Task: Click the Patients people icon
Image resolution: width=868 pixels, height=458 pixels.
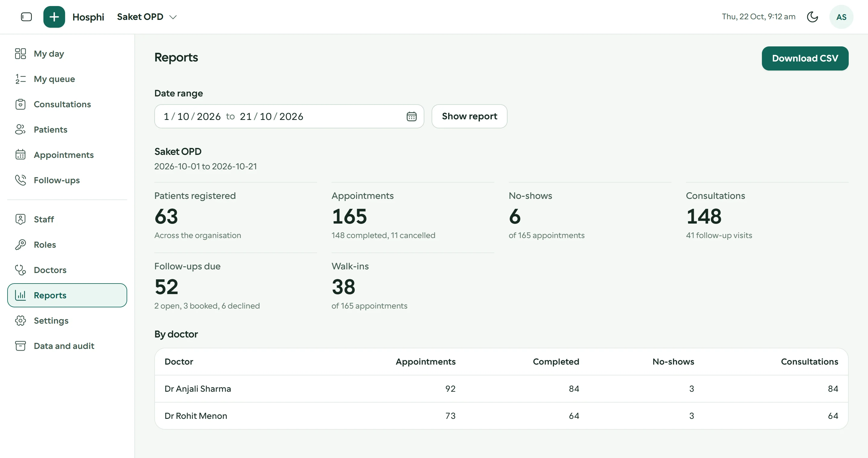Action: [x=20, y=129]
